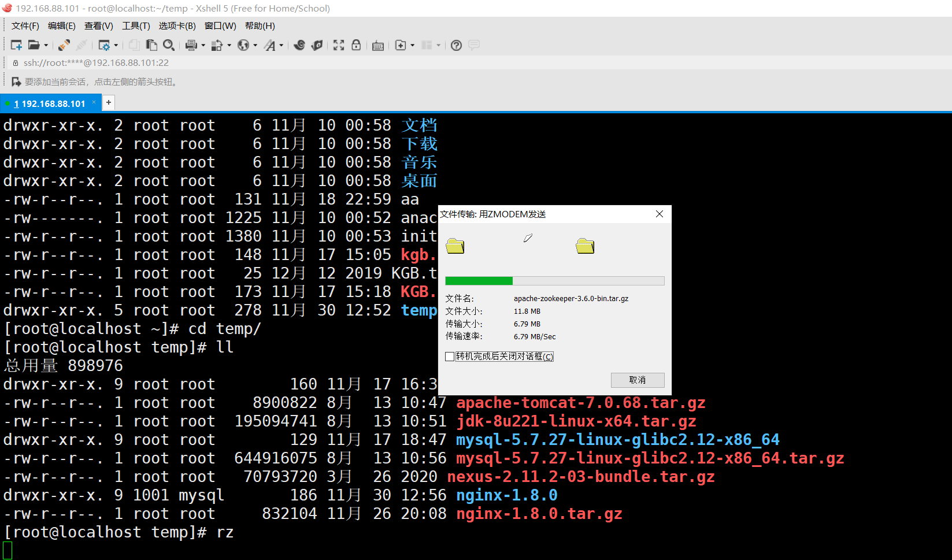This screenshot has width=952, height=560.
Task: Open the keyboard key-mapping icon
Action: [x=378, y=46]
